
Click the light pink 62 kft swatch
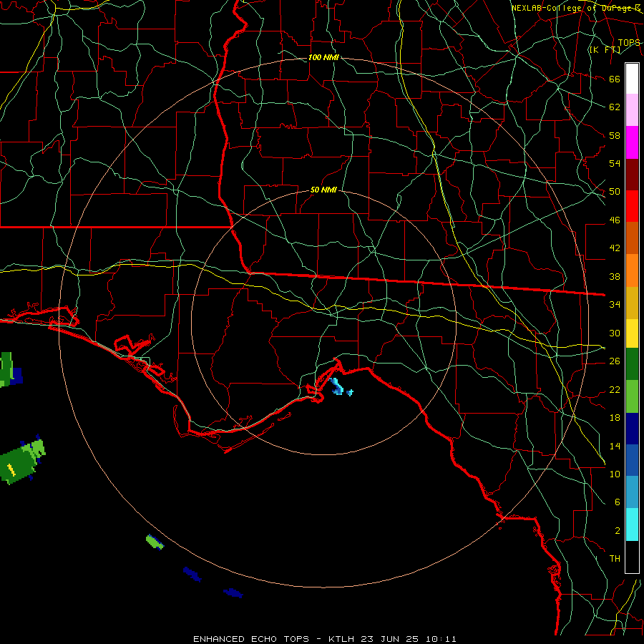(632, 110)
